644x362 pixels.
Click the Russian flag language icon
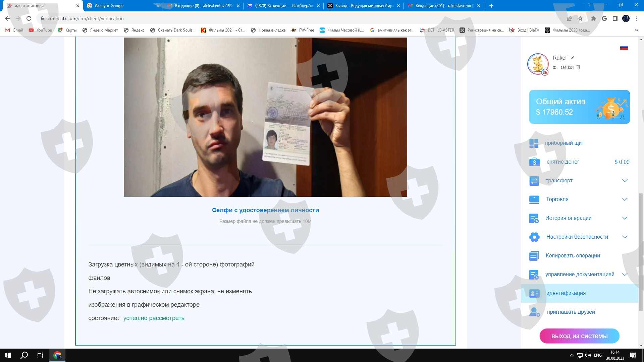[624, 48]
